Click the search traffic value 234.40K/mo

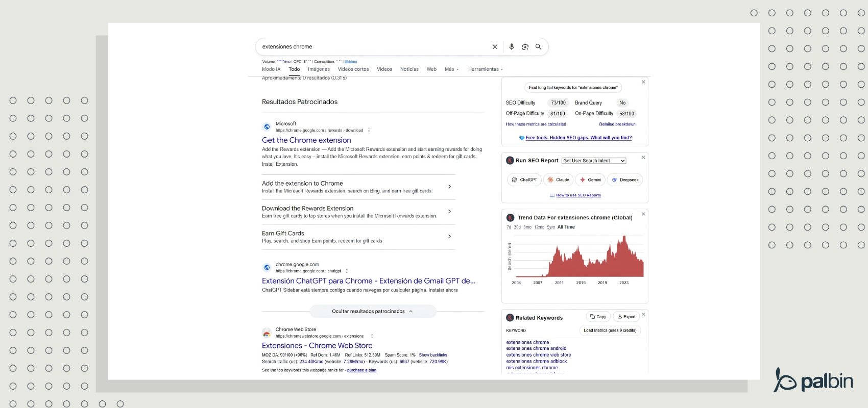pos(311,362)
